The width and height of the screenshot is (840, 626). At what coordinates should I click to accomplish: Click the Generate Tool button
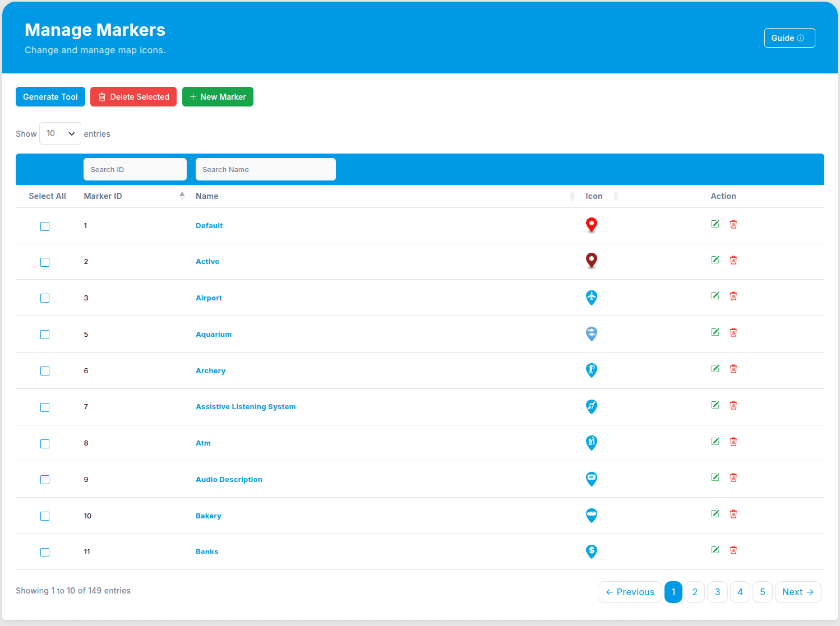click(50, 97)
